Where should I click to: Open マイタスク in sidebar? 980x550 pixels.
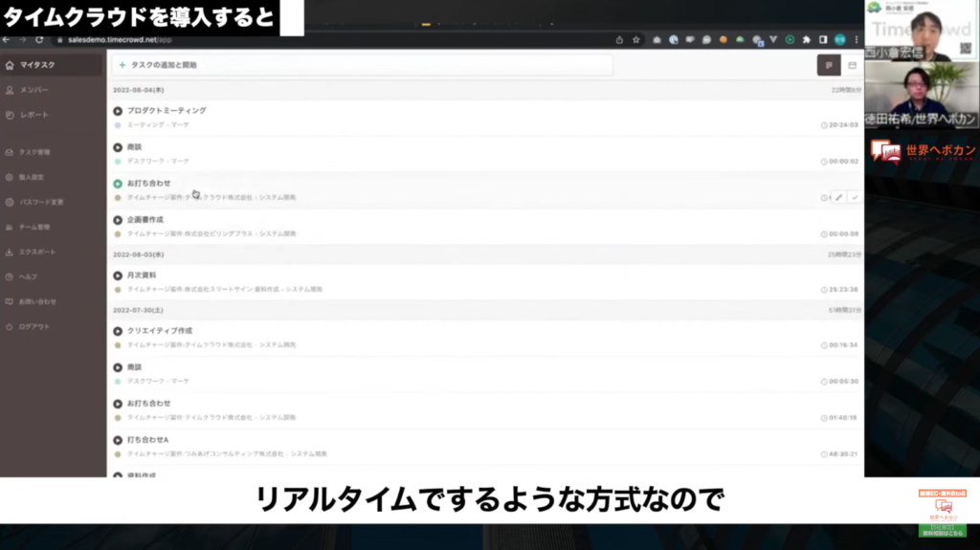pyautogui.click(x=52, y=65)
